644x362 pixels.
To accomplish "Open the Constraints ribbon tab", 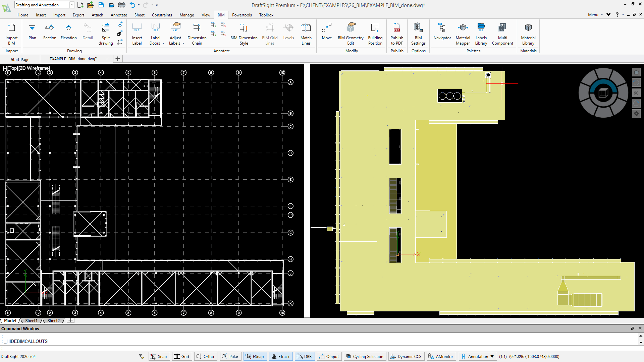I will 162,15.
